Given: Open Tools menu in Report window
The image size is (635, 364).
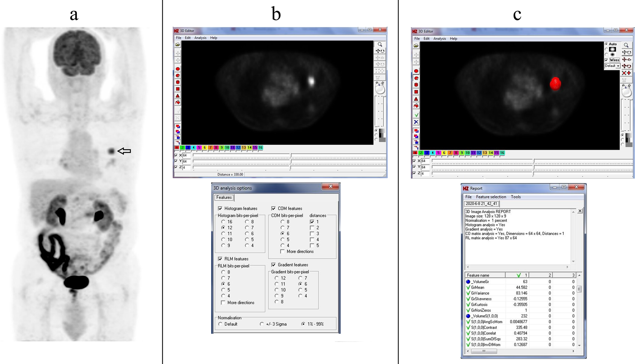Looking at the screenshot, I should click(516, 197).
